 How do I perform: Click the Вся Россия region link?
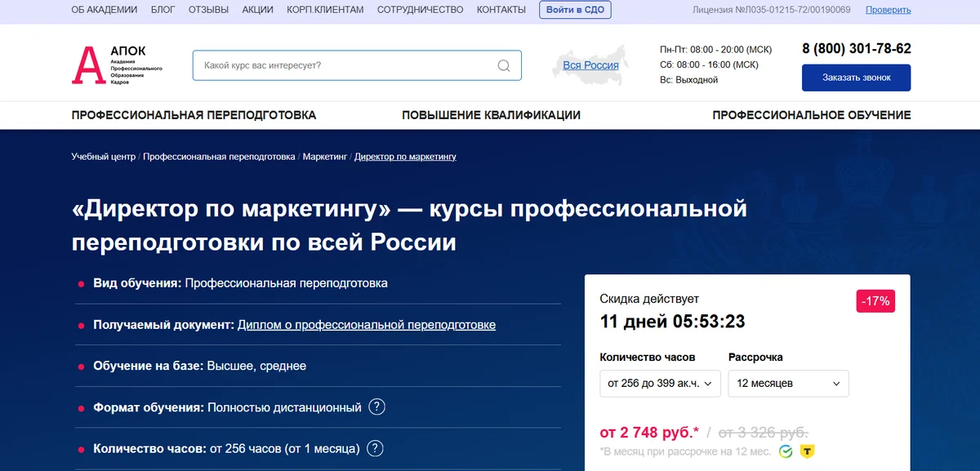coord(590,65)
